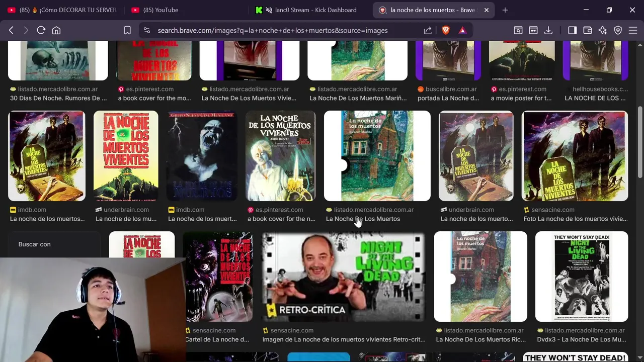
Task: Toggle the browser sidebar panel
Action: 572,30
